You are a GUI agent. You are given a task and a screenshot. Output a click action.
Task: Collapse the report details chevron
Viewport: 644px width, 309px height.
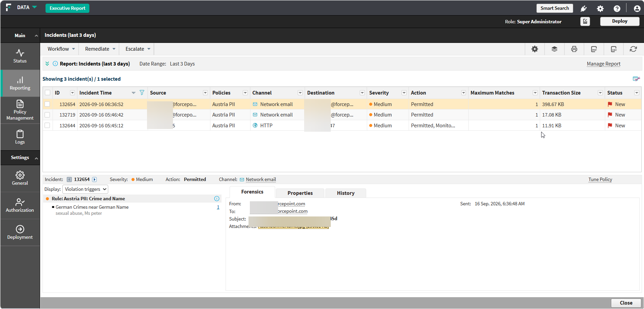point(47,63)
